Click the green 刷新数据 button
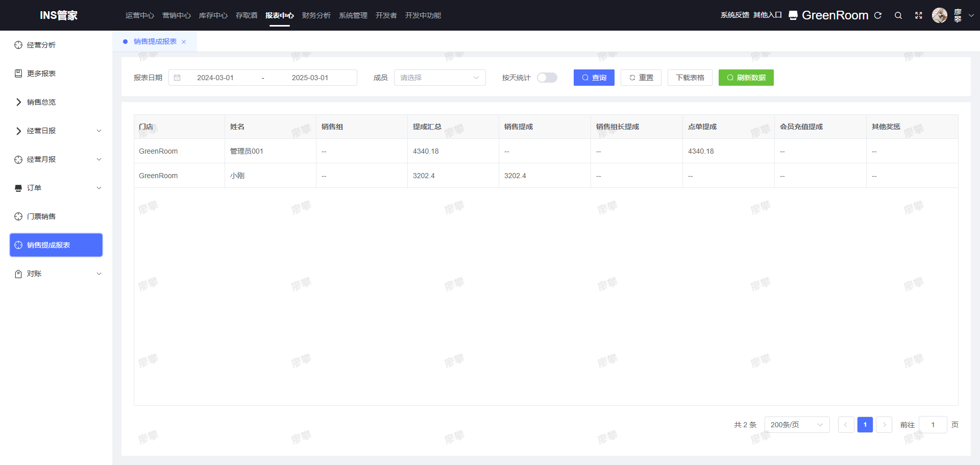Screen dimensions: 980x465 (746, 78)
